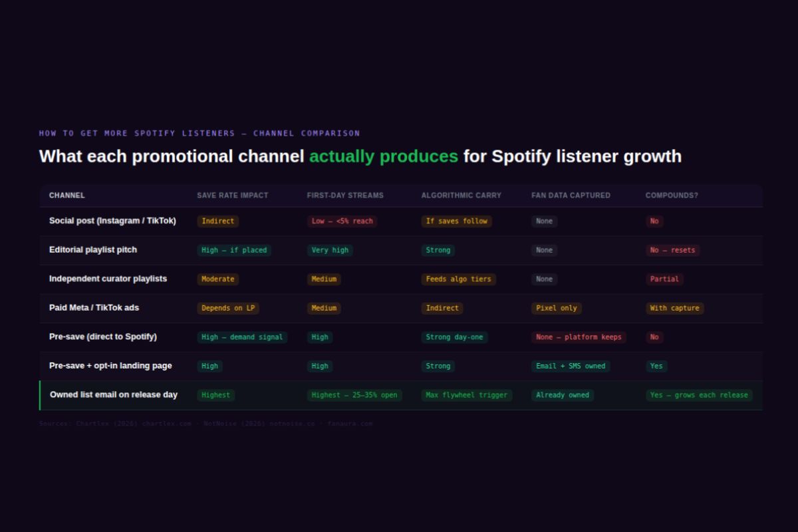The height and width of the screenshot is (532, 798).
Task: Click the 'COMPOUNDS?' column header
Action: pos(672,196)
